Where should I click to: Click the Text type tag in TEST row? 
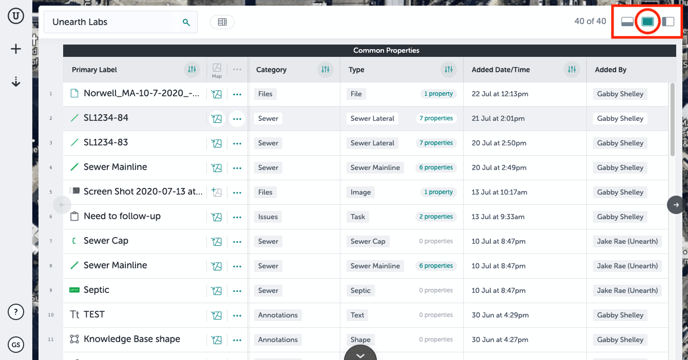pos(357,315)
